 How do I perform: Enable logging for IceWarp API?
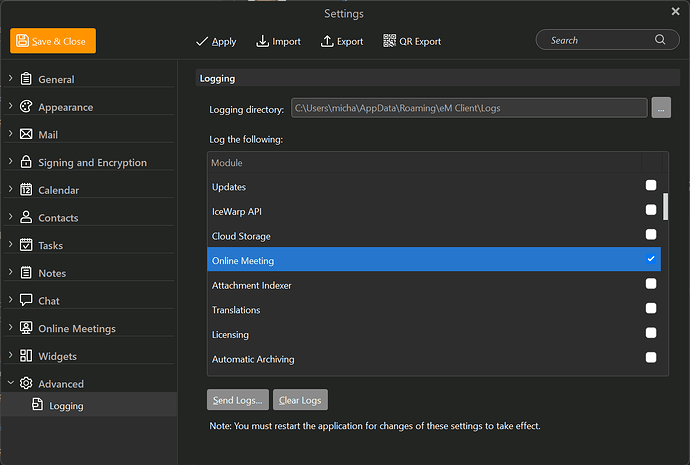651,210
